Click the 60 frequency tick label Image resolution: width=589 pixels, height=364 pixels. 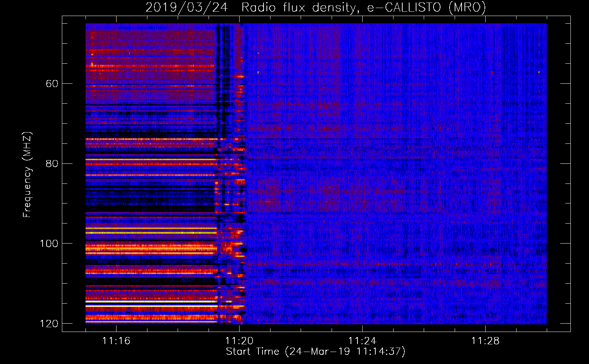point(52,84)
